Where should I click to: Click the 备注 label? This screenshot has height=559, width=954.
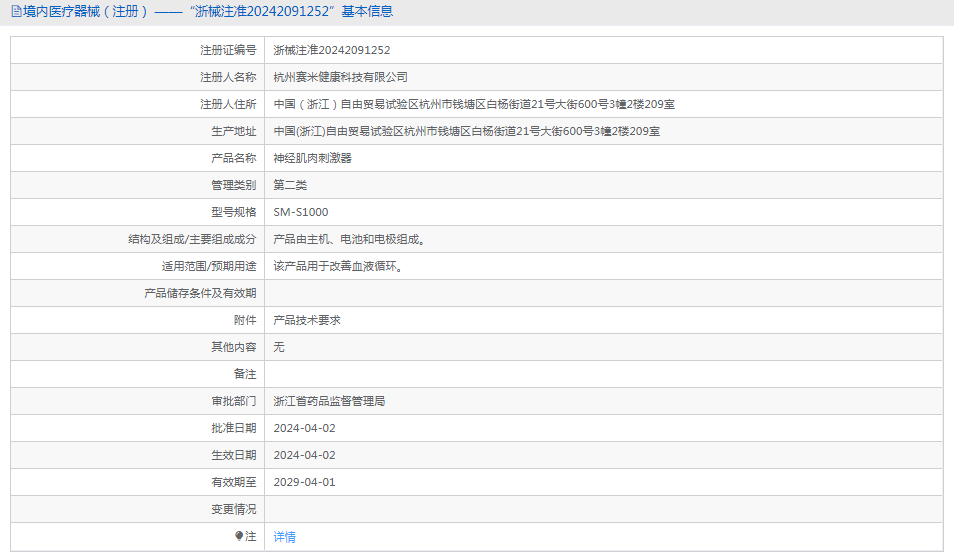pos(245,374)
